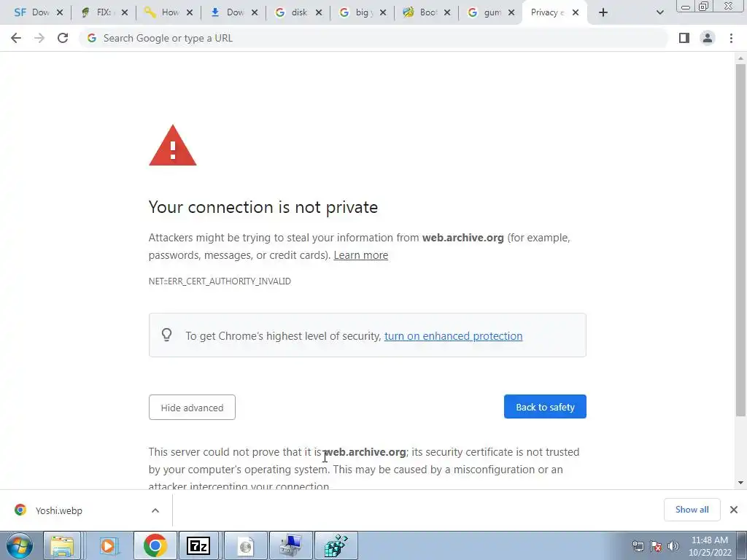
Task: Switch to the Google 'gum' tab
Action: pos(489,12)
